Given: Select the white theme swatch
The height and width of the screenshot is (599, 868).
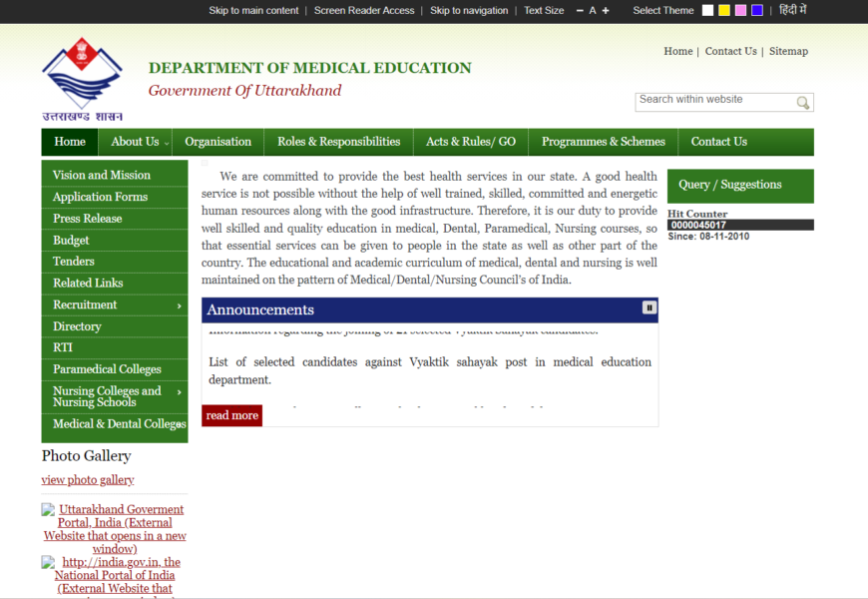Looking at the screenshot, I should (x=707, y=11).
